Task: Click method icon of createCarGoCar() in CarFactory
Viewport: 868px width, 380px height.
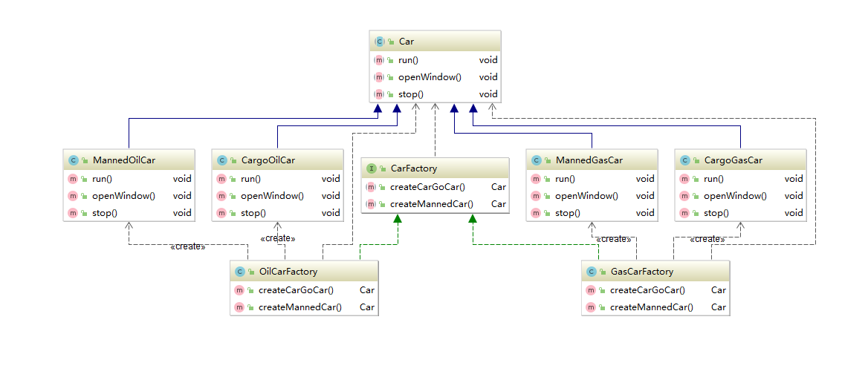Action: pos(371,187)
